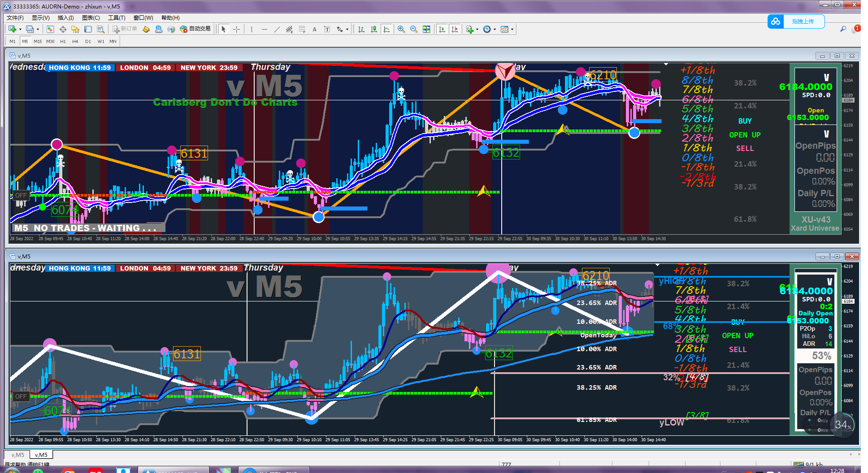Click the zoom in magnifier icon
The height and width of the screenshot is (473, 868).
point(401,29)
